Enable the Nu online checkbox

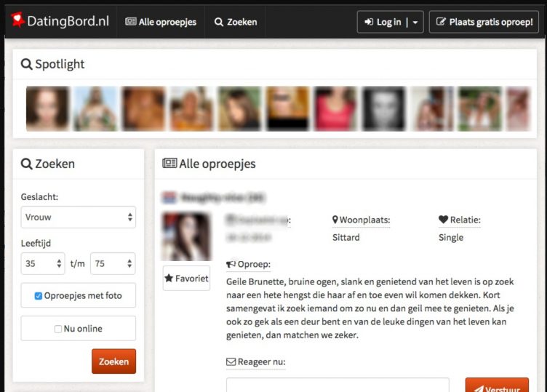click(x=58, y=329)
